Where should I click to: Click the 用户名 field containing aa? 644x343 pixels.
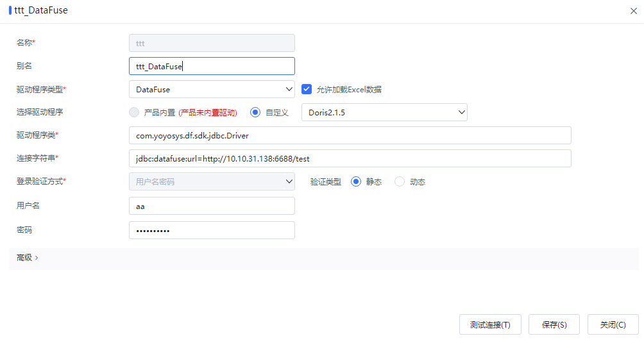coord(212,206)
